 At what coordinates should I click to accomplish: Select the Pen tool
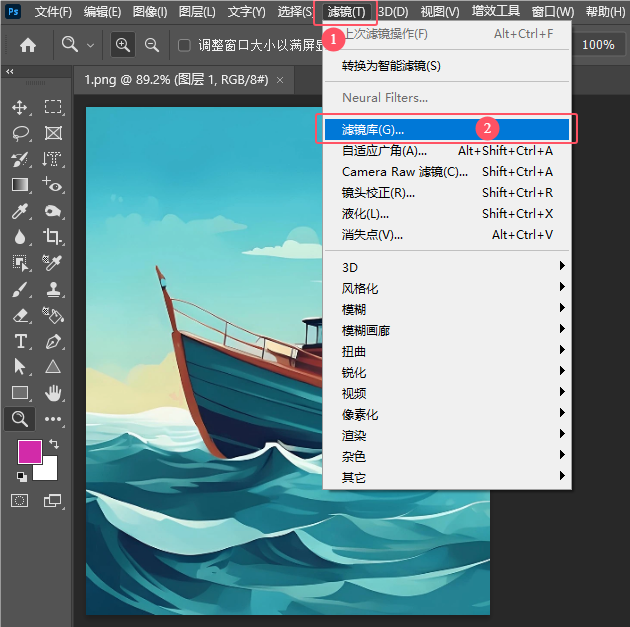tap(53, 341)
